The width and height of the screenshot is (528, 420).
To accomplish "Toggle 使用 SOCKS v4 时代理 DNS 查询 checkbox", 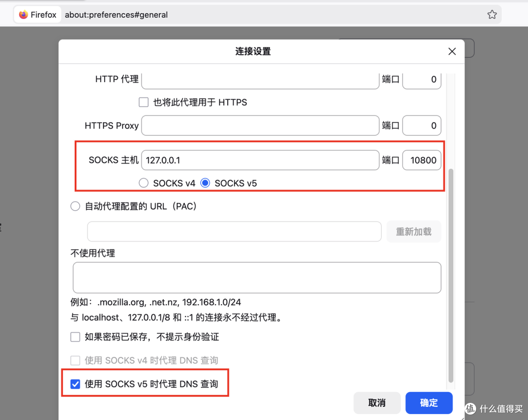I will click(75, 360).
